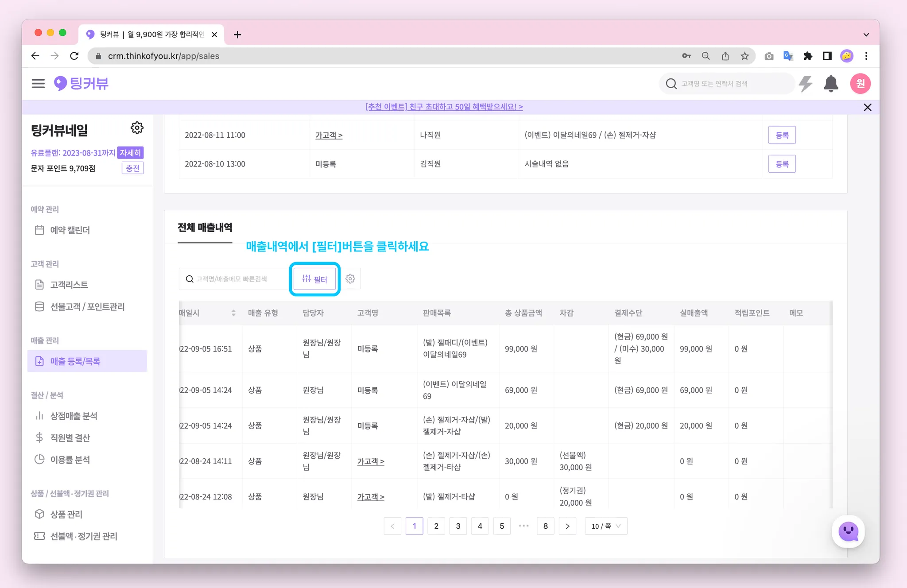Viewport: 907px width, 588px height.
Task: Open 예약 캘린더 in the sidebar
Action: 70,230
